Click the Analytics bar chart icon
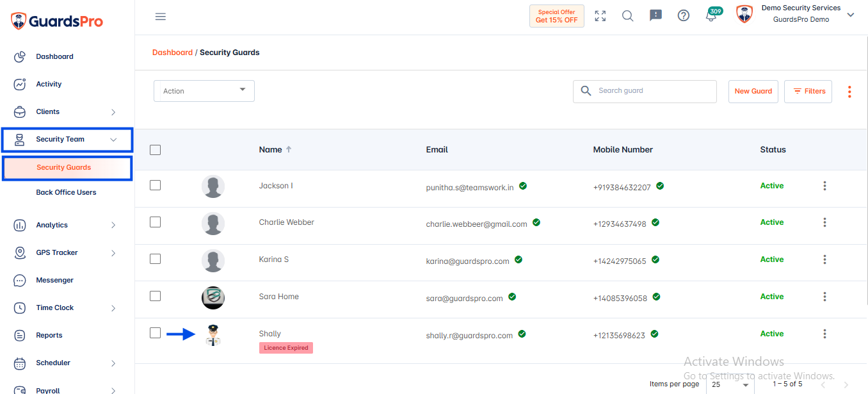 [x=20, y=226]
